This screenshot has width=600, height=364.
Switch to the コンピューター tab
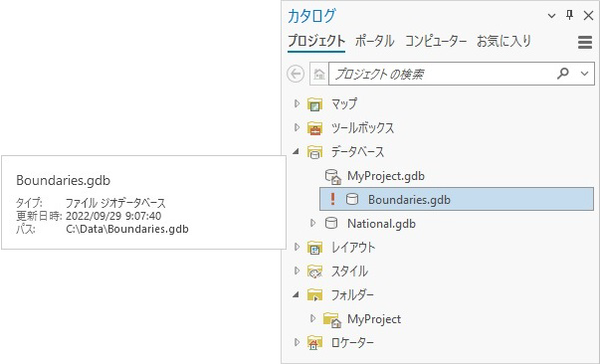tap(436, 41)
